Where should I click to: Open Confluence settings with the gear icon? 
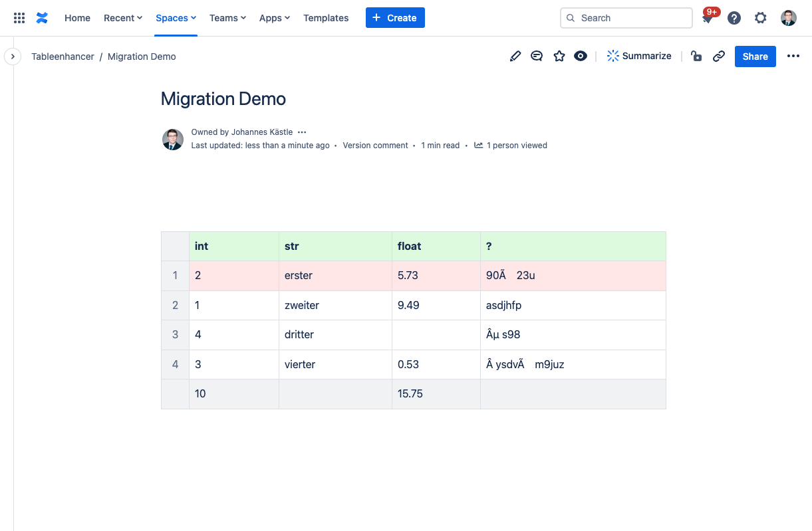click(x=761, y=18)
